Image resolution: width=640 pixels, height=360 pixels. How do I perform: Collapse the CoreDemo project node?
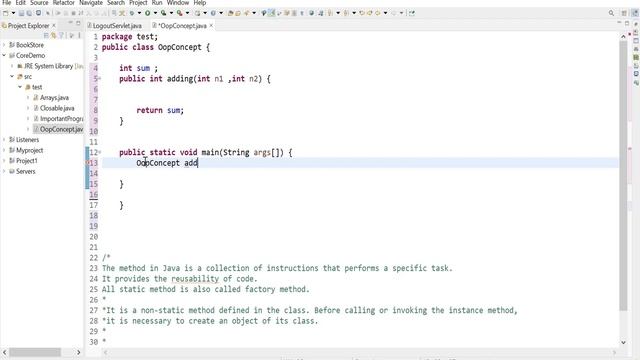coord(4,56)
